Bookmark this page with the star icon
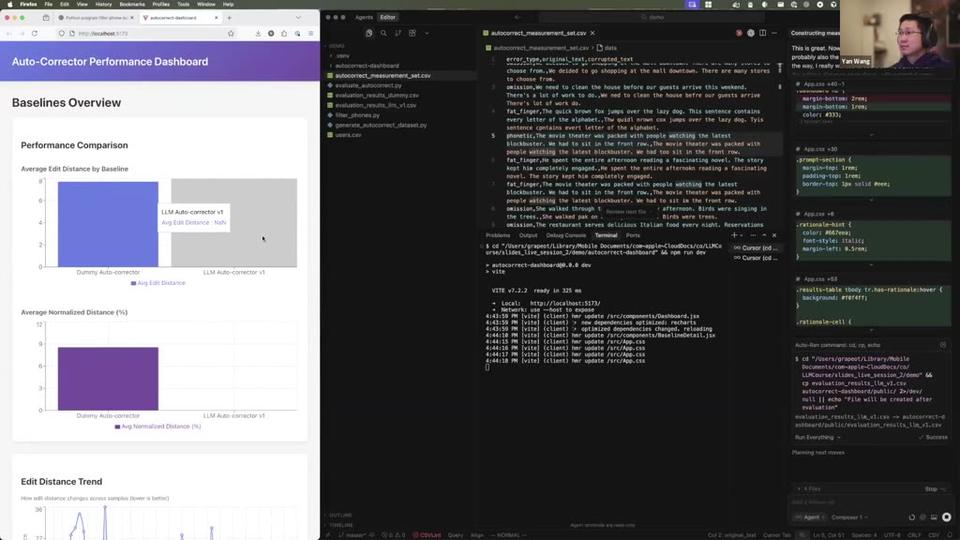 pyautogui.click(x=231, y=34)
